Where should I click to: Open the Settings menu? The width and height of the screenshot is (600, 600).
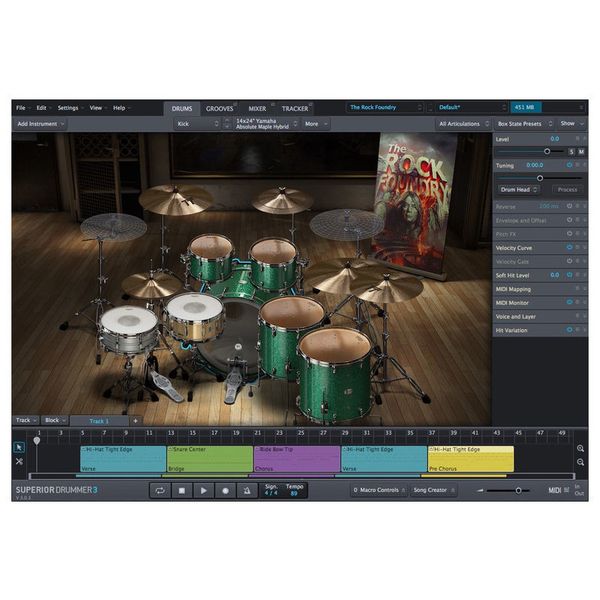click(x=70, y=108)
